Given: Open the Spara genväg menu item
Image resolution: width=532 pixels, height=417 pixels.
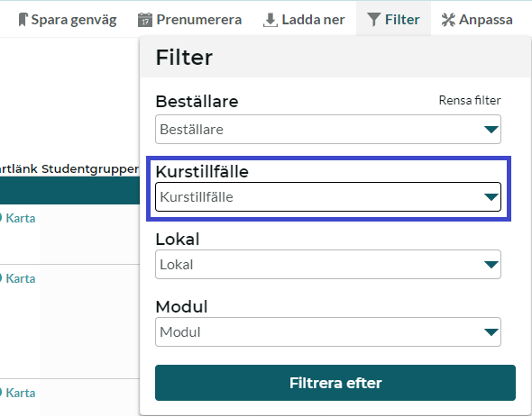Looking at the screenshot, I should [x=68, y=20].
